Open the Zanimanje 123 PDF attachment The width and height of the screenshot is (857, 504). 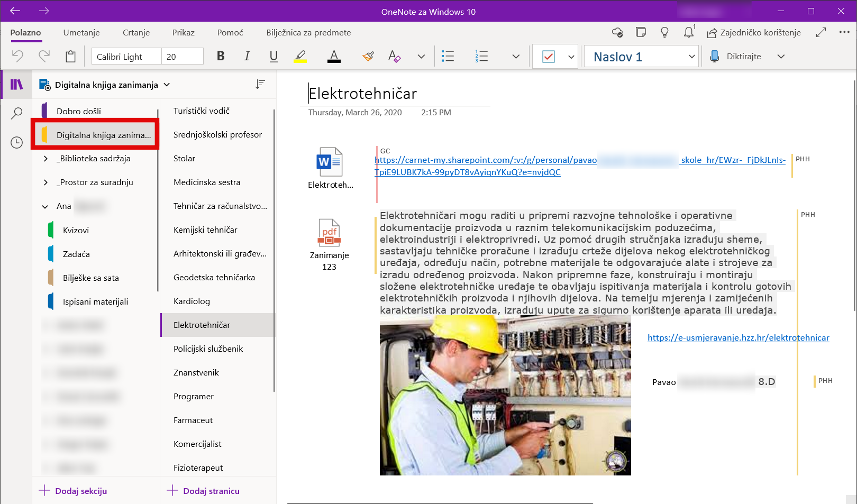(x=329, y=245)
